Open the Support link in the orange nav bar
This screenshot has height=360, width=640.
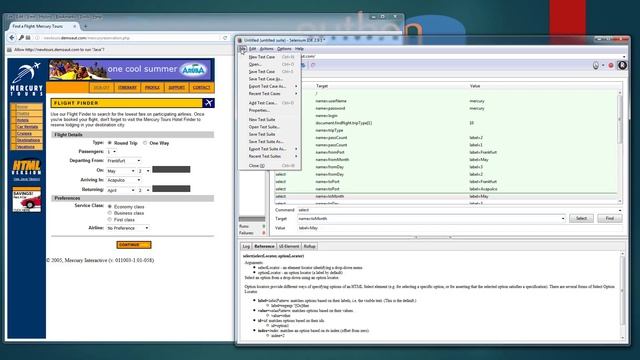[177, 88]
